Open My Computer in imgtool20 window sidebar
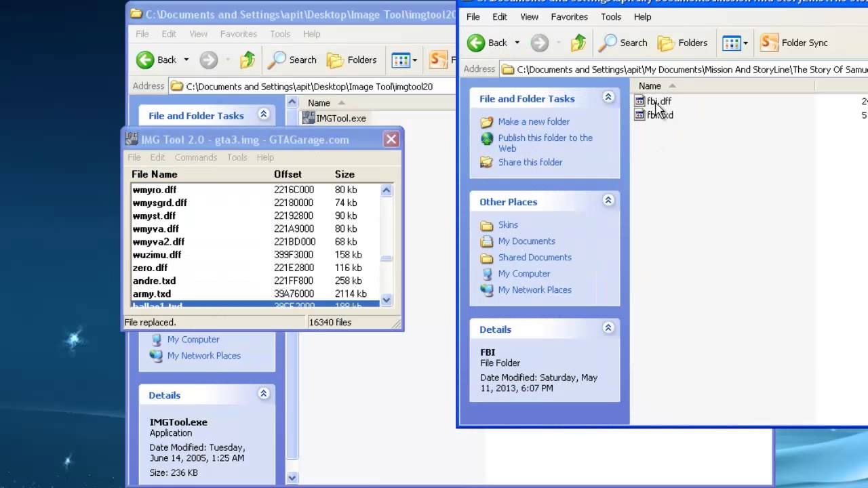 pos(193,340)
